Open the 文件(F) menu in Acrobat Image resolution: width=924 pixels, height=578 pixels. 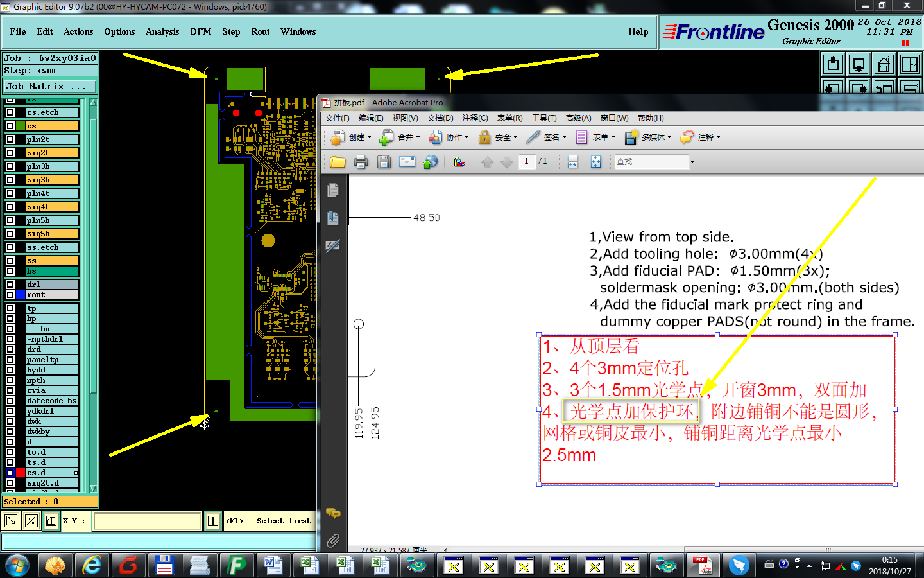click(338, 118)
